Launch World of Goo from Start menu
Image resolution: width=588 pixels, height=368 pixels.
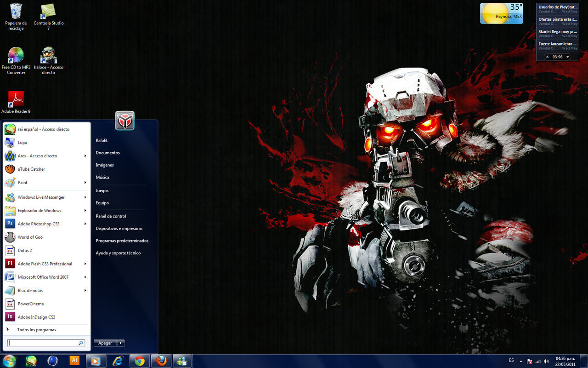[x=30, y=237]
